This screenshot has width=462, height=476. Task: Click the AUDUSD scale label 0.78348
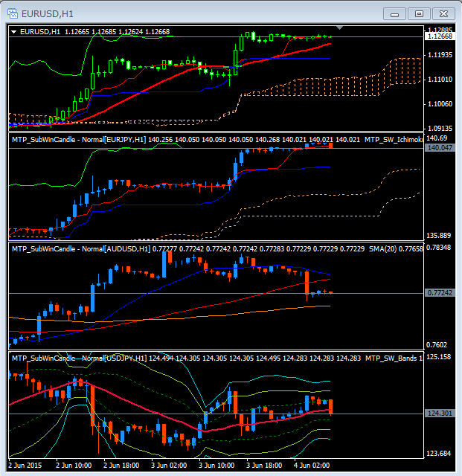coord(439,248)
